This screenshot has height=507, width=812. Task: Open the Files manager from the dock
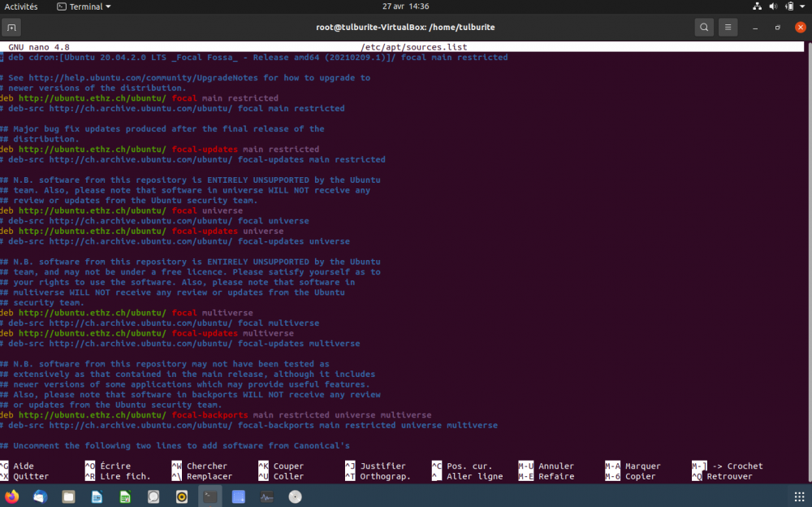coord(68,496)
